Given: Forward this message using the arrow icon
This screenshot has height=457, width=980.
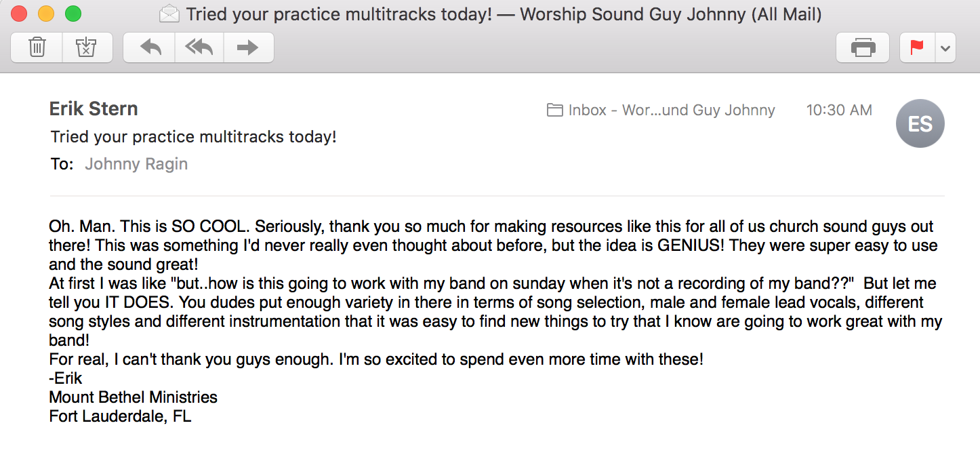Looking at the screenshot, I should pos(249,47).
